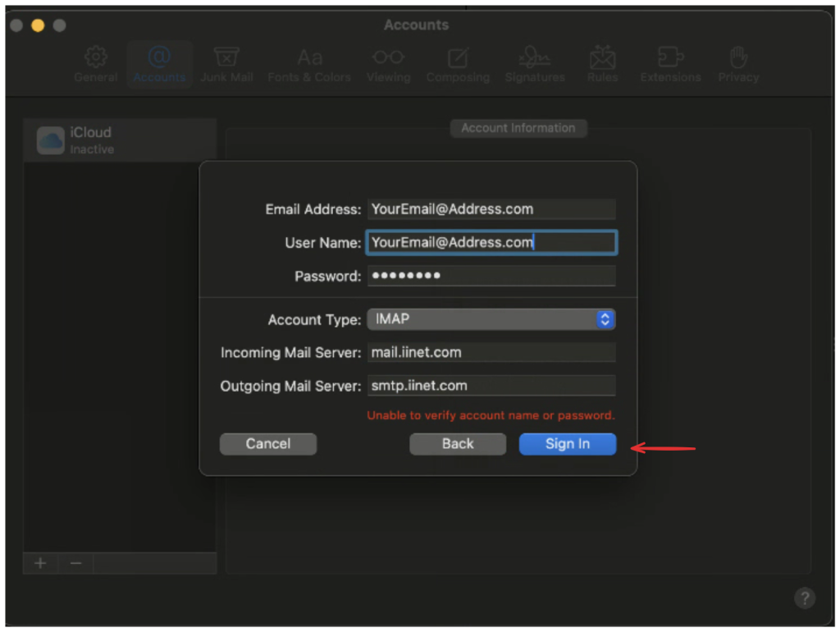840x632 pixels.
Task: Open the General preferences pane
Action: click(x=96, y=65)
